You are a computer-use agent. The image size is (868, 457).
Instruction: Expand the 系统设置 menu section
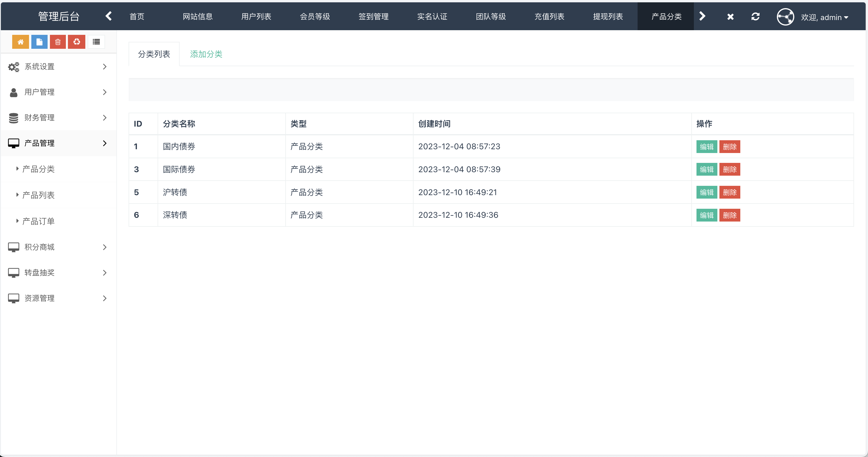pos(39,66)
